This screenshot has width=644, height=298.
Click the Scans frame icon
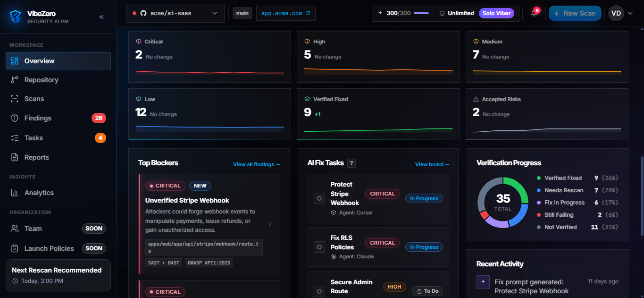click(x=15, y=99)
